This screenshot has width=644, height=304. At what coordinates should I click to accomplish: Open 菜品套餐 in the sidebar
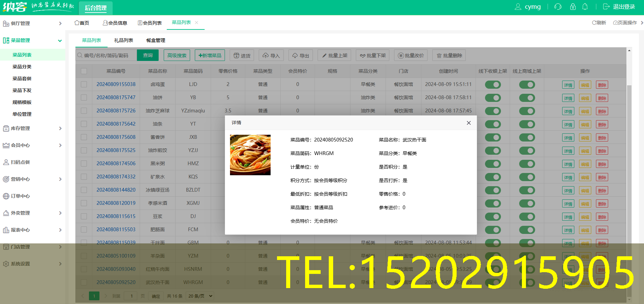[22, 79]
